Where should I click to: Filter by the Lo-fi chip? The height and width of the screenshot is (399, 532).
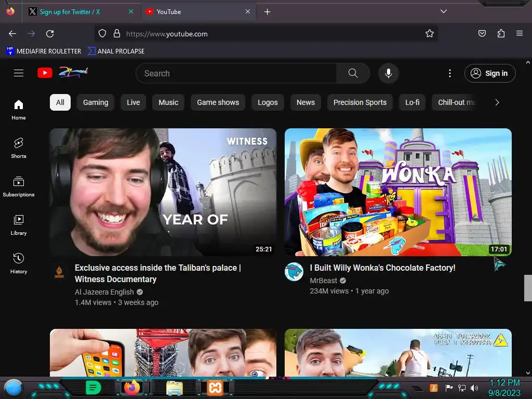(x=412, y=102)
